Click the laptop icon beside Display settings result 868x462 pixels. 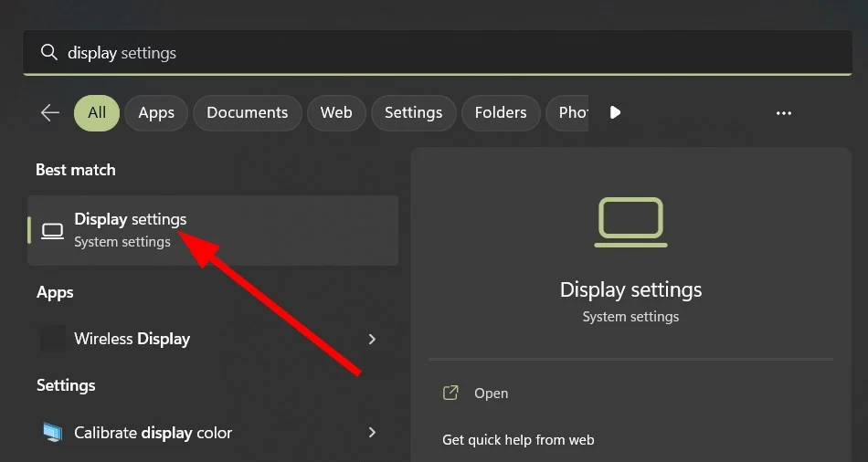(53, 230)
